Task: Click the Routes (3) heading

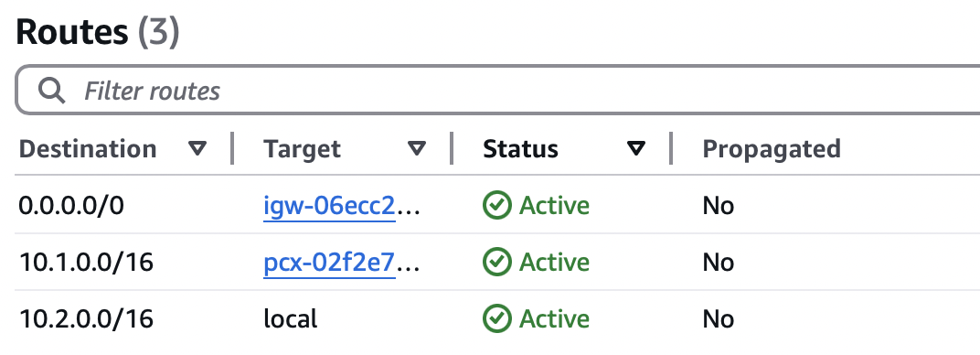Action: pos(98,32)
